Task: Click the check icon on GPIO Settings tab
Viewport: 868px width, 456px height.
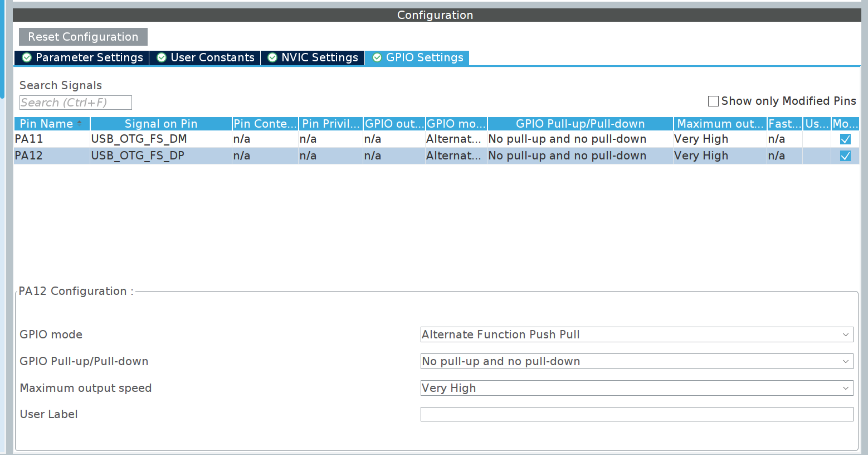Action: (x=376, y=57)
